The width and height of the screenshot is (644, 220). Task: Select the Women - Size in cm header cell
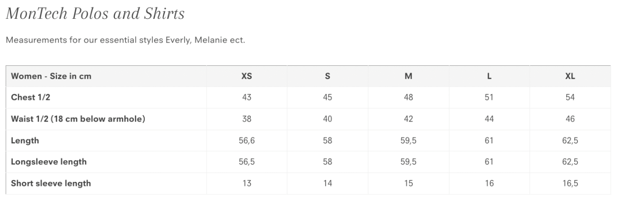(x=51, y=76)
